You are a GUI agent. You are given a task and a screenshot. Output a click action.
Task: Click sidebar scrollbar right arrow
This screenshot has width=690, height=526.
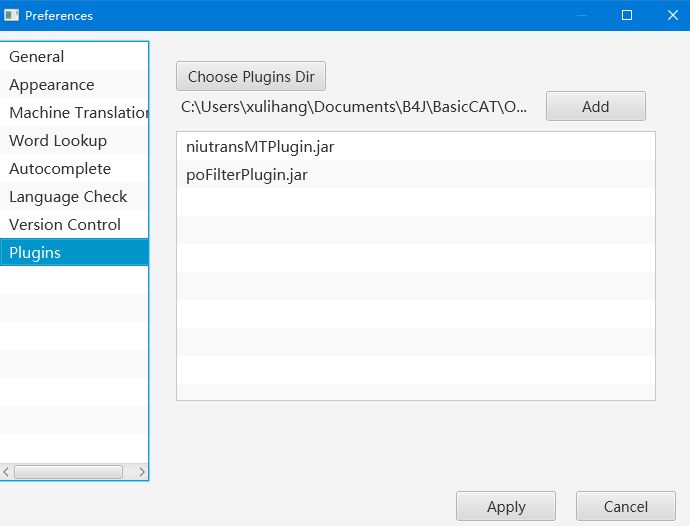142,472
